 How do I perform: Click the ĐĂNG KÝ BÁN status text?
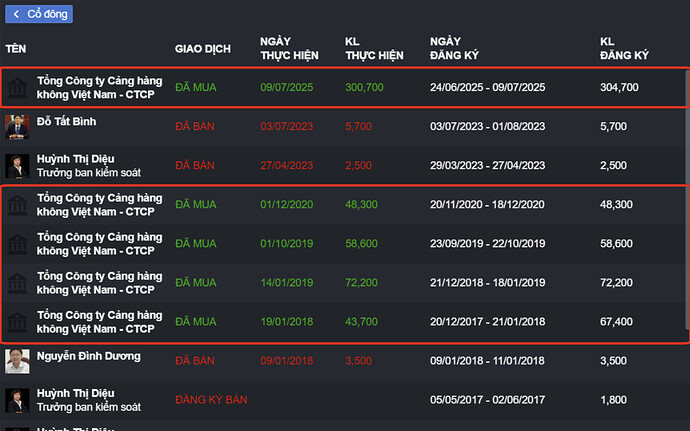click(x=211, y=400)
